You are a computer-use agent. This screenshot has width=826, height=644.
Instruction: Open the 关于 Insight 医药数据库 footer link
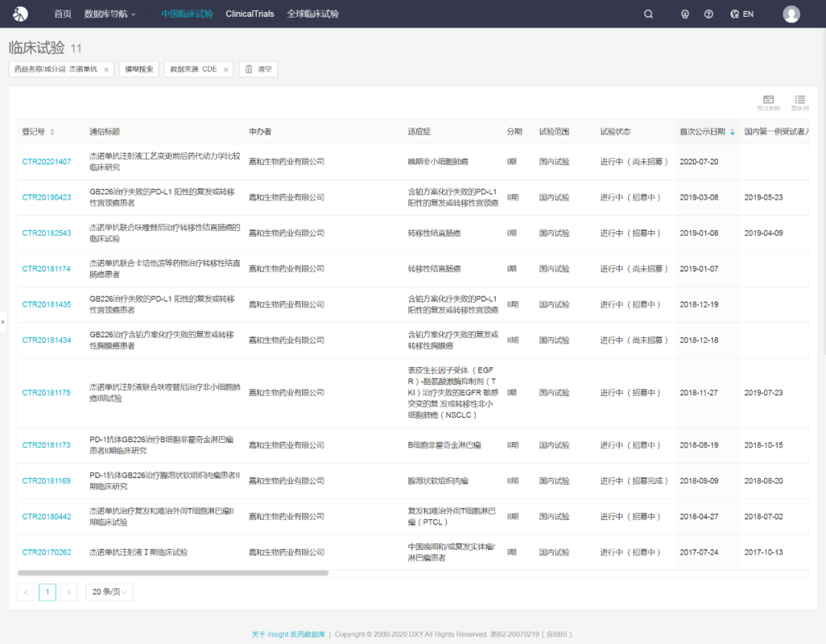coord(288,635)
